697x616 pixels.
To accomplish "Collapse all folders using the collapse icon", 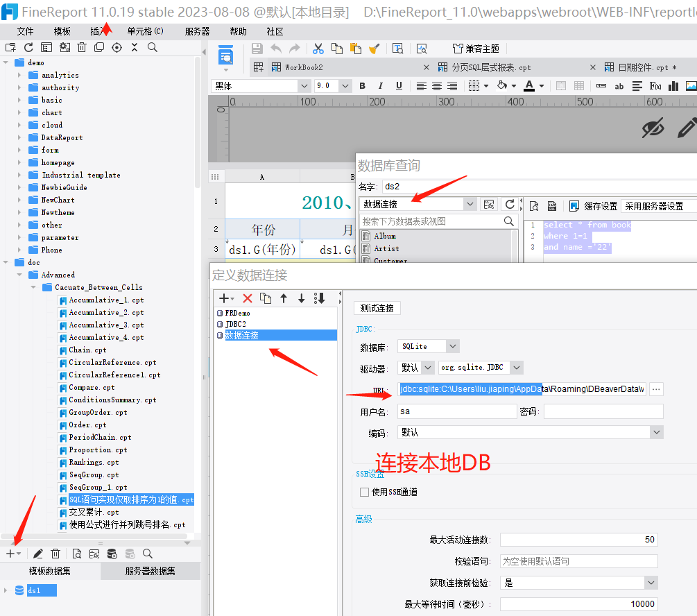I will (x=135, y=48).
